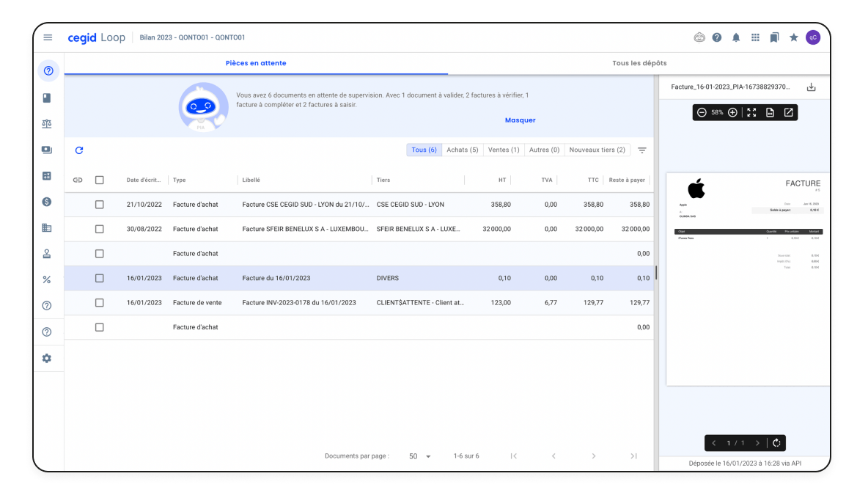Sort by the Tiers column header
The image size is (868, 490).
click(x=383, y=180)
